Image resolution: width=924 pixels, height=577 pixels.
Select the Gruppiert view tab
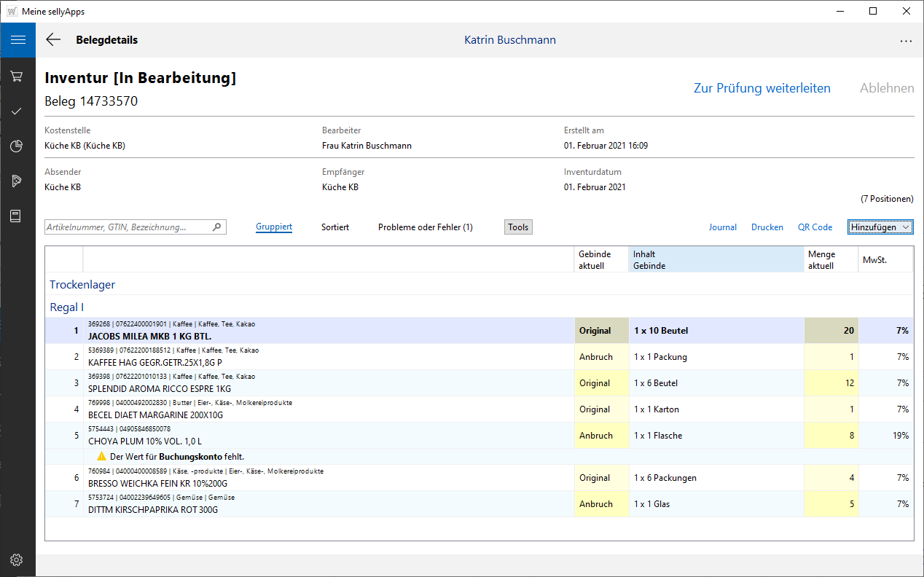pos(274,227)
